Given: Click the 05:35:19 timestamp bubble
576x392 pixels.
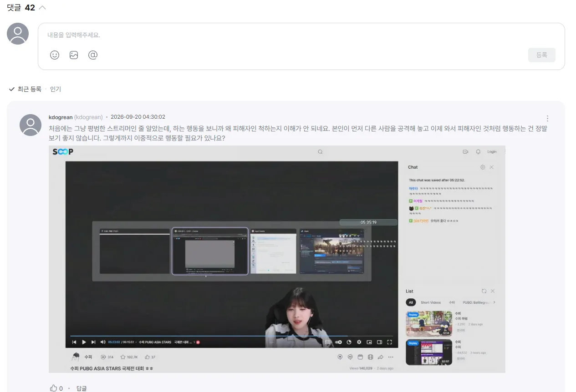Looking at the screenshot, I should (368, 222).
